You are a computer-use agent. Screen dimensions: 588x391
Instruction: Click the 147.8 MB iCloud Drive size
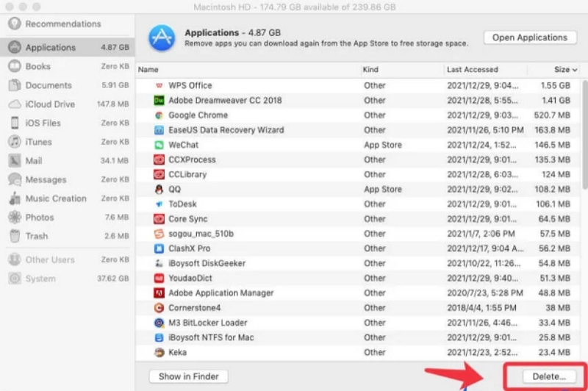click(113, 104)
